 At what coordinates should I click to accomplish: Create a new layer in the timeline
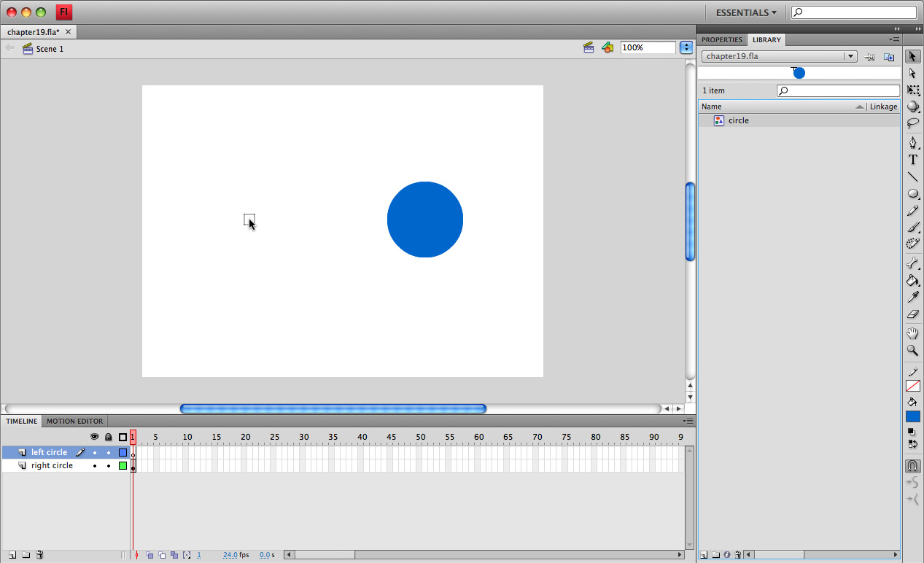click(12, 555)
